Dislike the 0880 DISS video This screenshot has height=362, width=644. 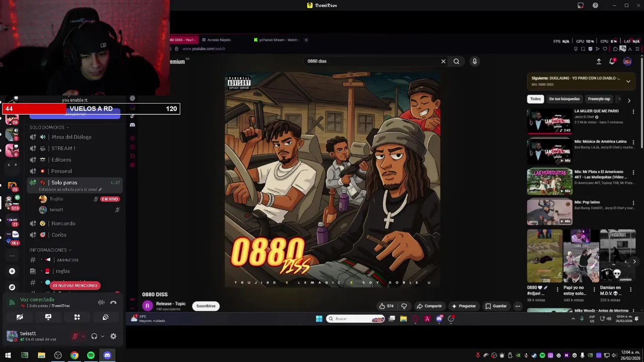point(404,306)
